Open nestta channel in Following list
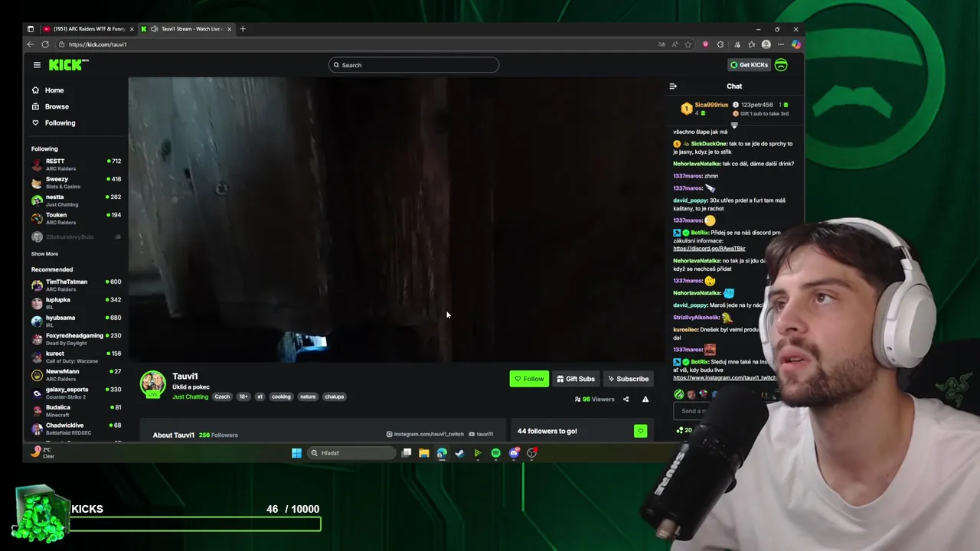980x551 pixels. pos(76,201)
